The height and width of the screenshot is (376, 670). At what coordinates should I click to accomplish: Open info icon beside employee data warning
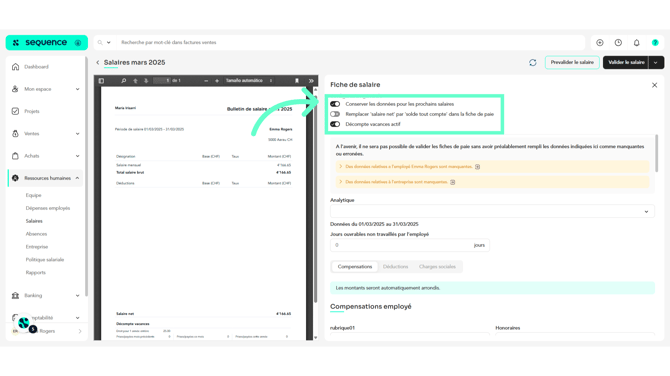[478, 167]
